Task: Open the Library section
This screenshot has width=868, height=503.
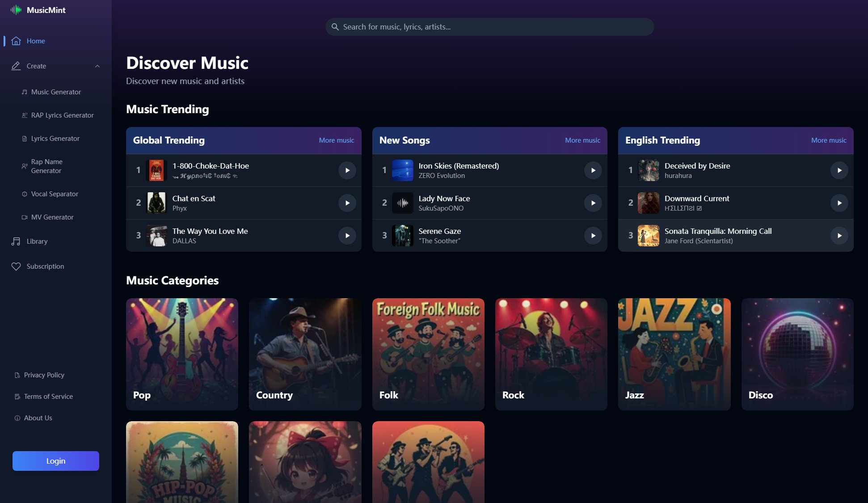Action: click(x=36, y=241)
